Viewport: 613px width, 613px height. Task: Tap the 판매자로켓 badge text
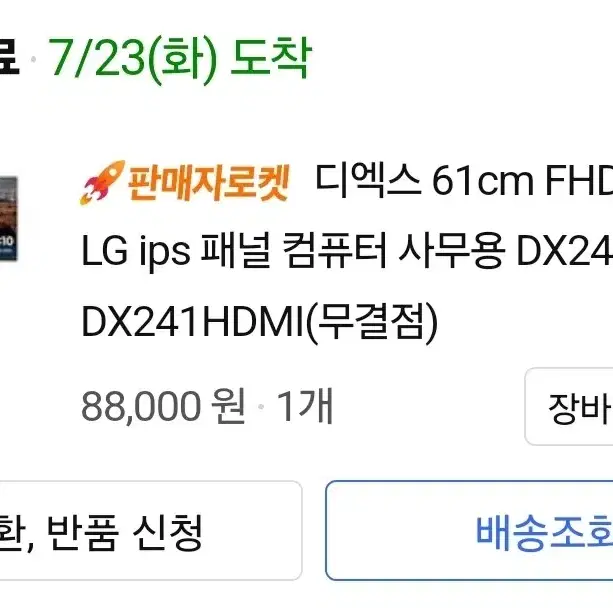[208, 183]
